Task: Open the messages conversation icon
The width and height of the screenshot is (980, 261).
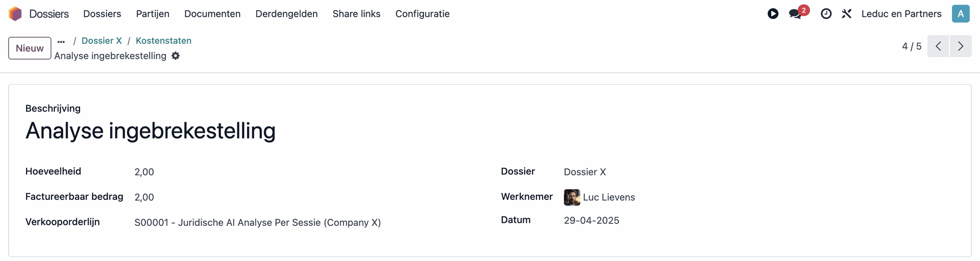Action: point(795,14)
